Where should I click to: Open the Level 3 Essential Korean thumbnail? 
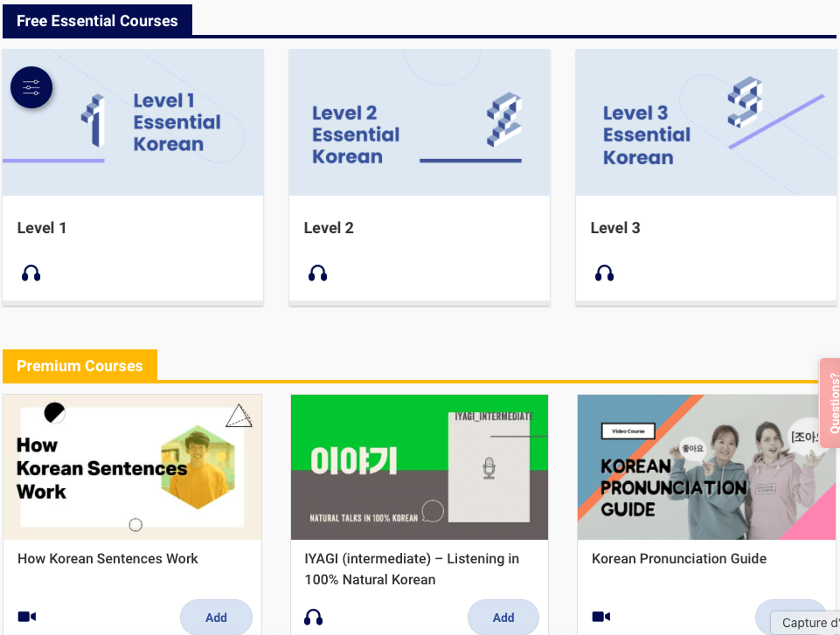tap(705, 122)
